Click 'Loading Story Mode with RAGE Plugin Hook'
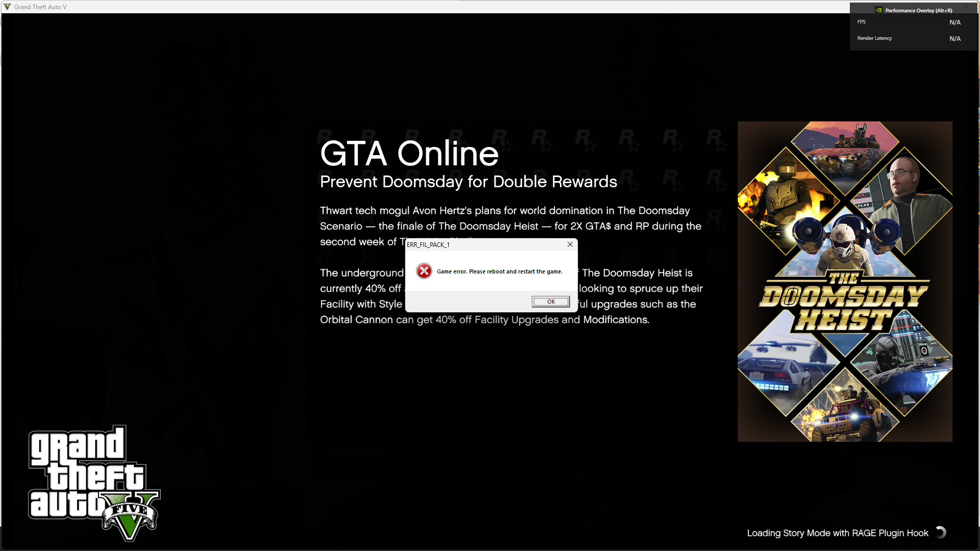This screenshot has width=980, height=551. [x=837, y=533]
